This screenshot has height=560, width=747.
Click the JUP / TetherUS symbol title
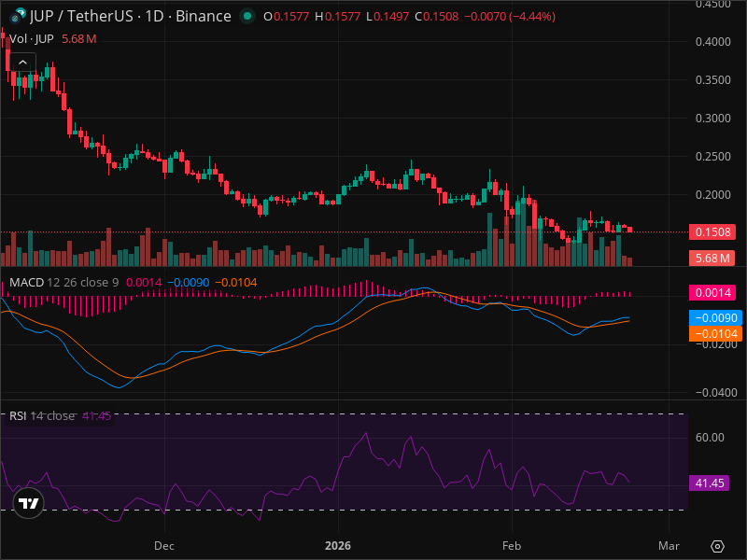(130, 16)
